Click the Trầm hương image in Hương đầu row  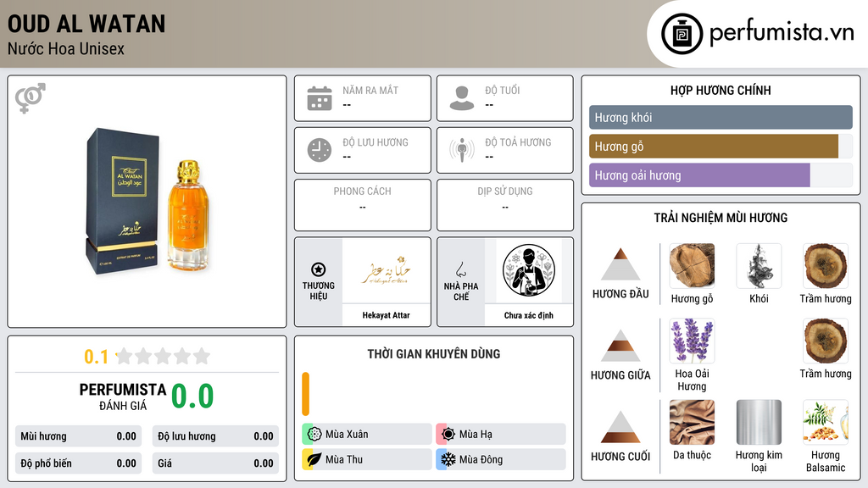click(826, 266)
